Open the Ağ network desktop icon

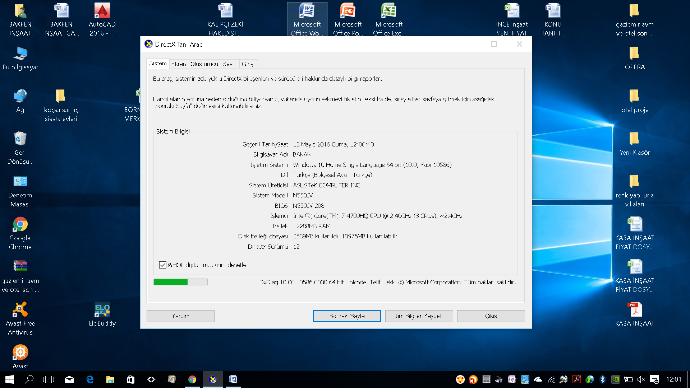tap(20, 101)
